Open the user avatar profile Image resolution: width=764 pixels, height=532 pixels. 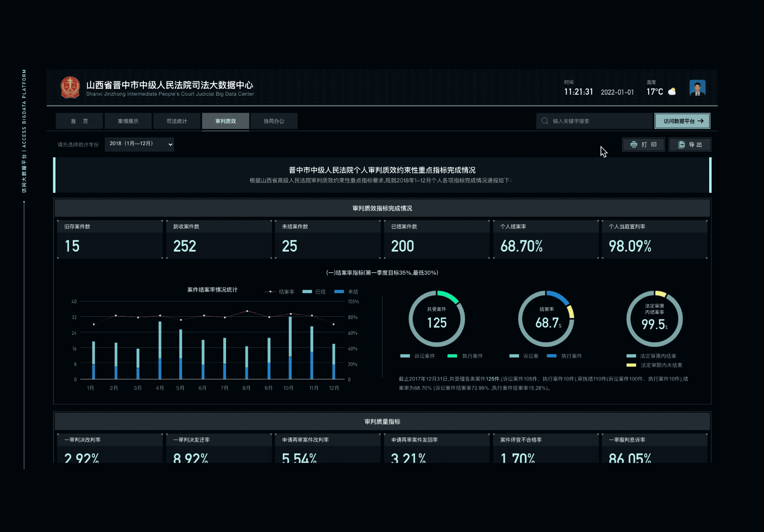click(x=697, y=88)
